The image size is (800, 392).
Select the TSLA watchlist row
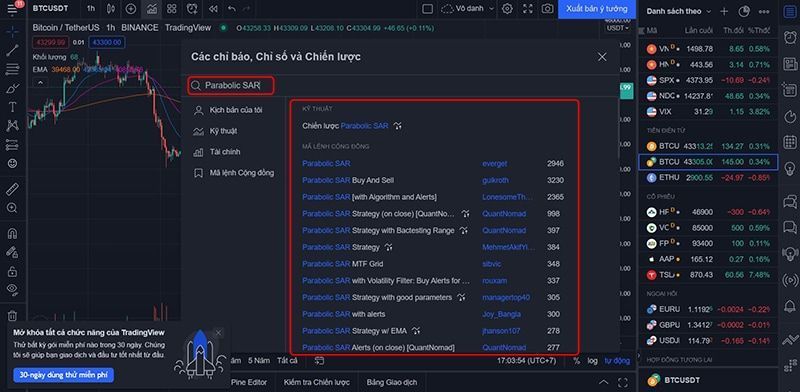tap(709, 275)
